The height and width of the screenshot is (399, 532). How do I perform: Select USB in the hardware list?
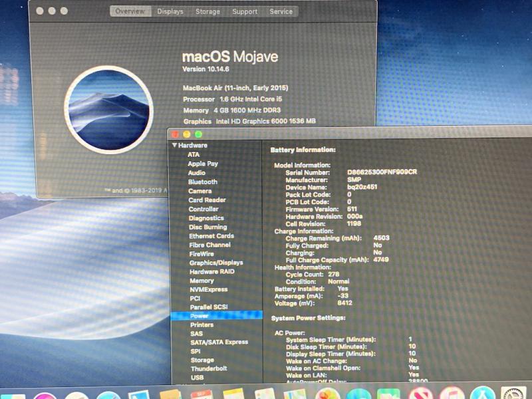coord(197,377)
